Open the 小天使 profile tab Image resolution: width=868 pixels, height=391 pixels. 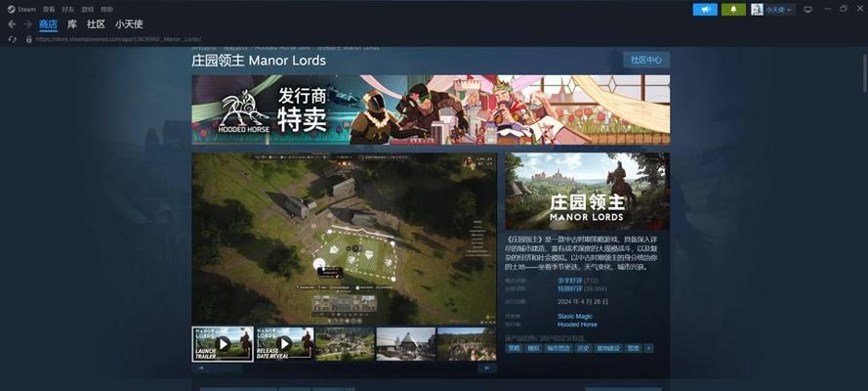129,24
